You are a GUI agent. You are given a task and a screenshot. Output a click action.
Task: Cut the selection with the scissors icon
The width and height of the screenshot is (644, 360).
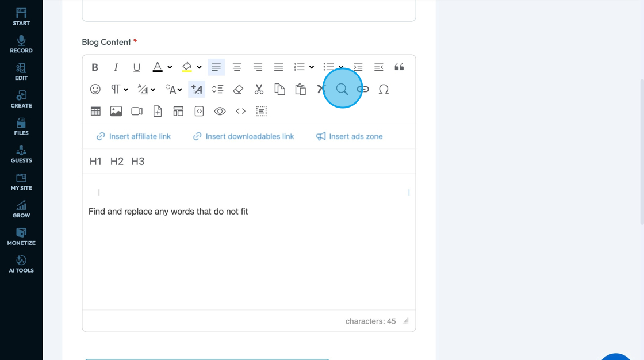click(x=259, y=89)
